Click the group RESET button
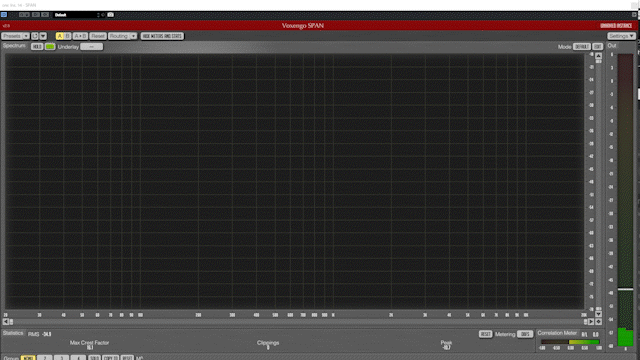The width and height of the screenshot is (640, 360). tap(127, 358)
